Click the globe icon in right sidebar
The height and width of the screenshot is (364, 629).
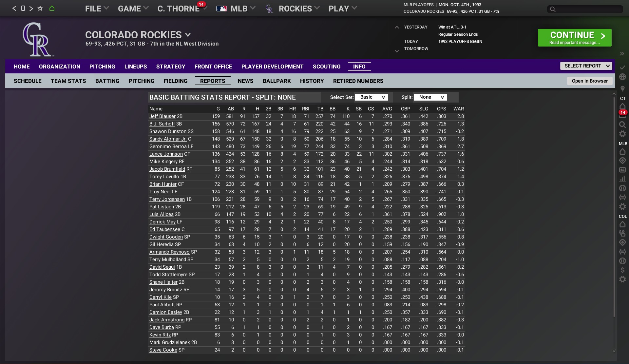coord(622,77)
